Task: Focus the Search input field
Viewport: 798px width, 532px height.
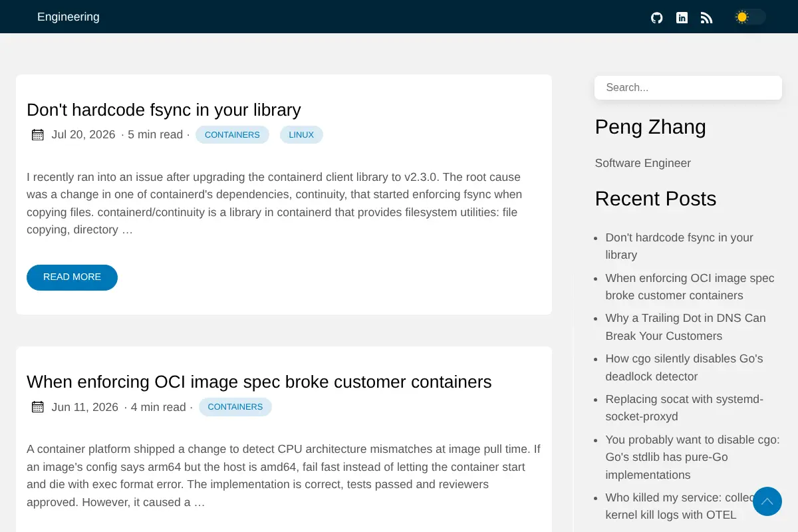Action: tap(688, 88)
